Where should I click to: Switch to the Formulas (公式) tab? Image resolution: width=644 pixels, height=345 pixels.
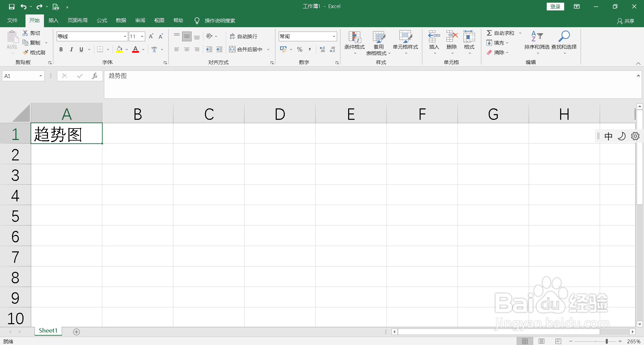coord(102,20)
